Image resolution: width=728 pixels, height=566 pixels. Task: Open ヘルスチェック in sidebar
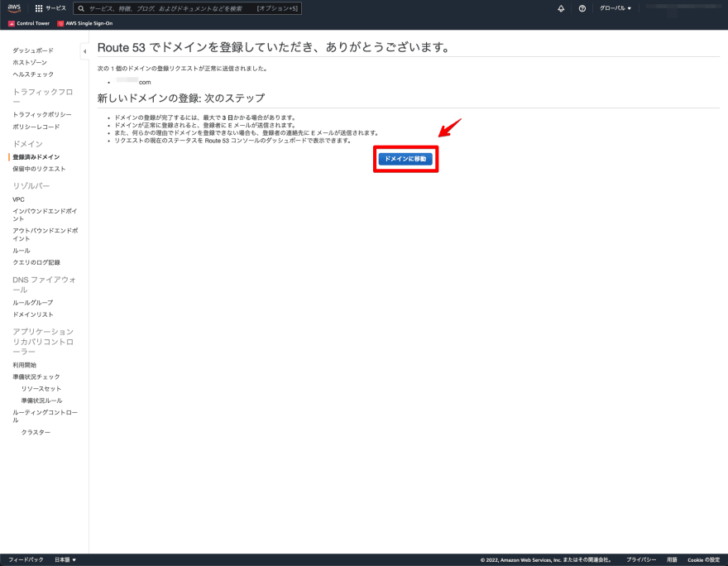pyautogui.click(x=33, y=74)
